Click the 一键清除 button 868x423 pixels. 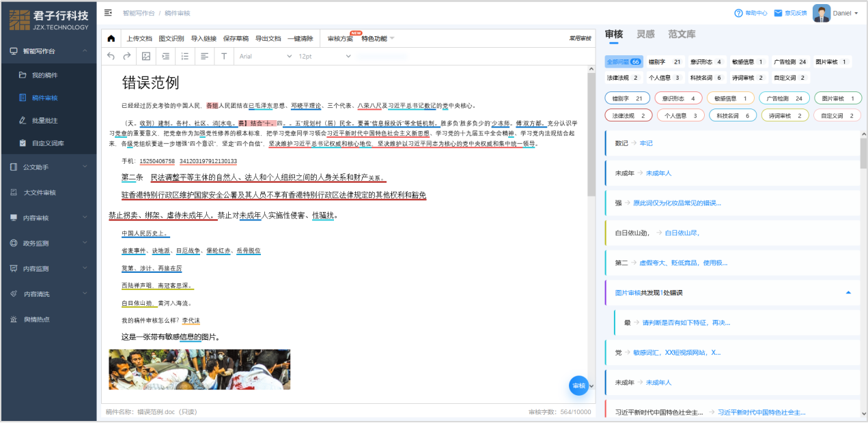tap(300, 38)
